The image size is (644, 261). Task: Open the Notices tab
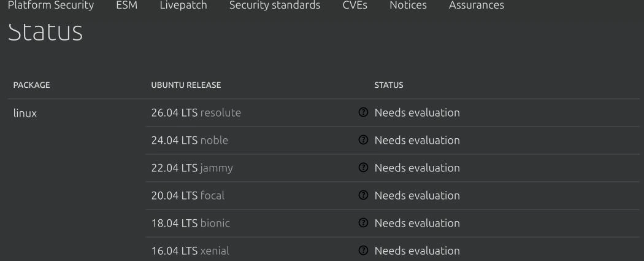[x=408, y=6]
